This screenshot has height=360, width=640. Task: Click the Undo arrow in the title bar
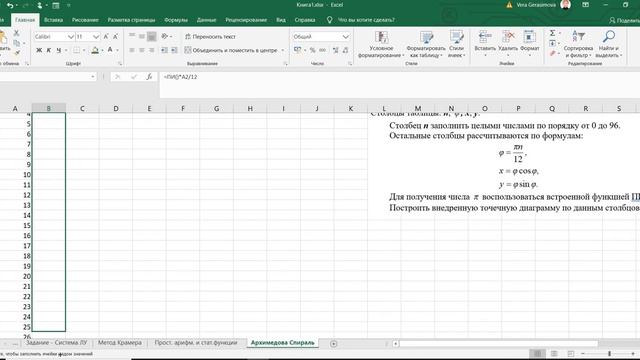10,5
